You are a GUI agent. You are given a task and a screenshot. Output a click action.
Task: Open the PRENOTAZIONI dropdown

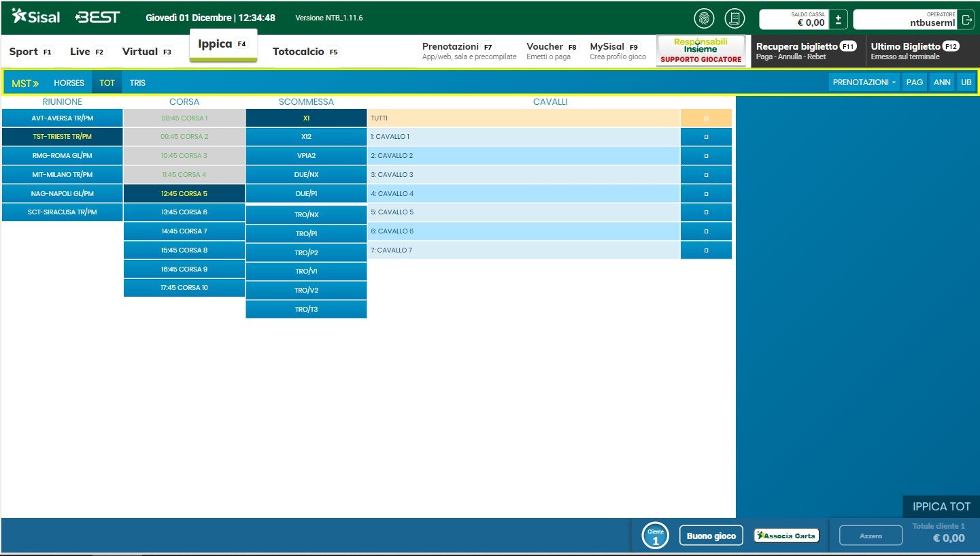(x=864, y=82)
